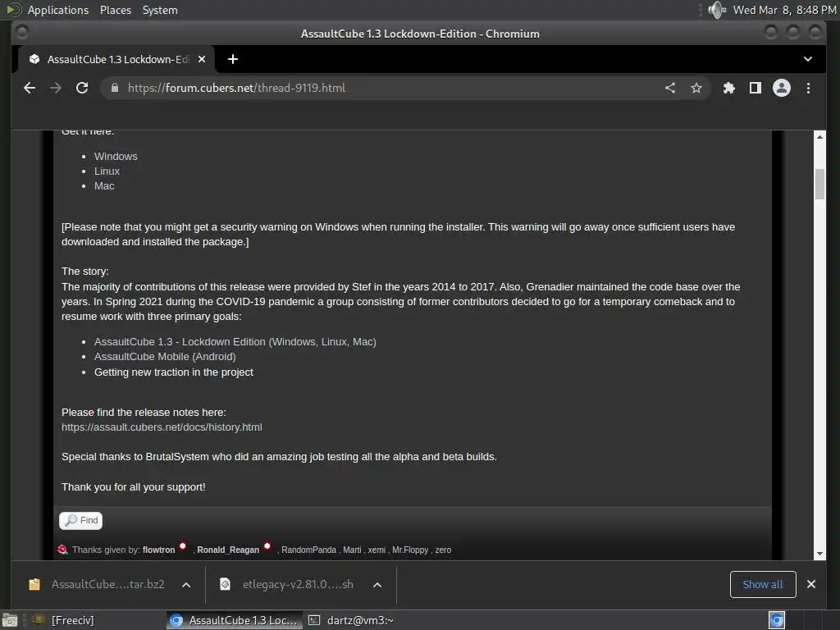840x630 pixels.
Task: View site security lock info
Action: (x=115, y=88)
